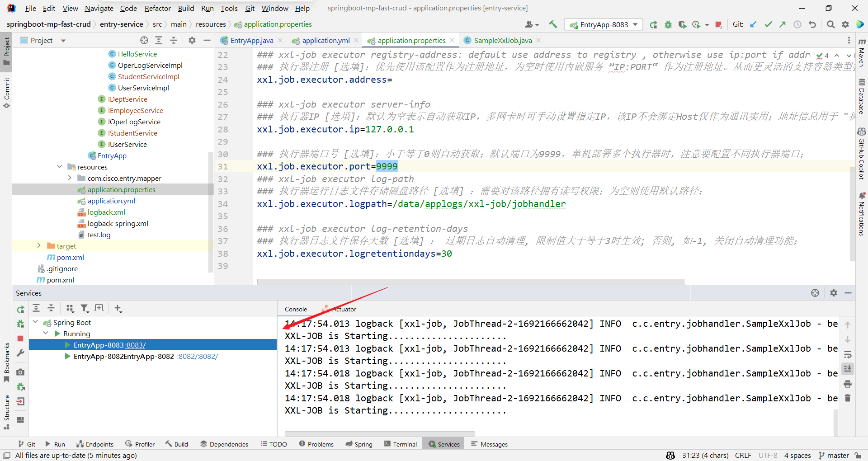Hide the Project panel minus icon
868x461 pixels.
(x=207, y=40)
